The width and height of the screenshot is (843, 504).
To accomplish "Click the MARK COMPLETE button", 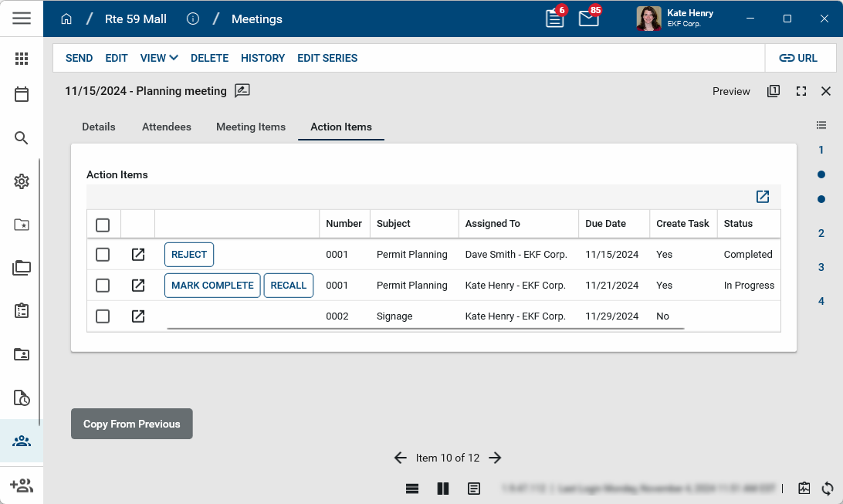I will pyautogui.click(x=212, y=286).
